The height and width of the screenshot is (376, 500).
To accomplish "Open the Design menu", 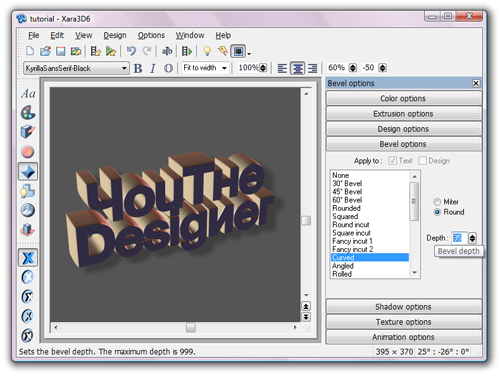I will pos(115,35).
